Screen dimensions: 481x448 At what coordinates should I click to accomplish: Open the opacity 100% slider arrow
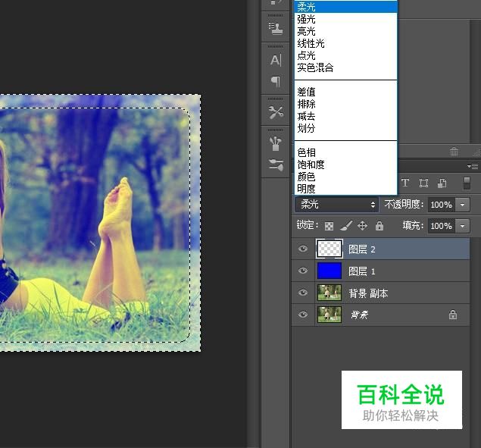click(462, 205)
